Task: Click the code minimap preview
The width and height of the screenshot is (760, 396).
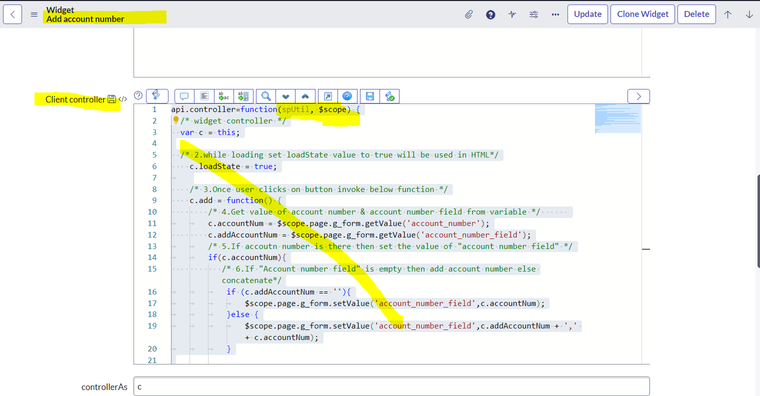Action: point(618,118)
